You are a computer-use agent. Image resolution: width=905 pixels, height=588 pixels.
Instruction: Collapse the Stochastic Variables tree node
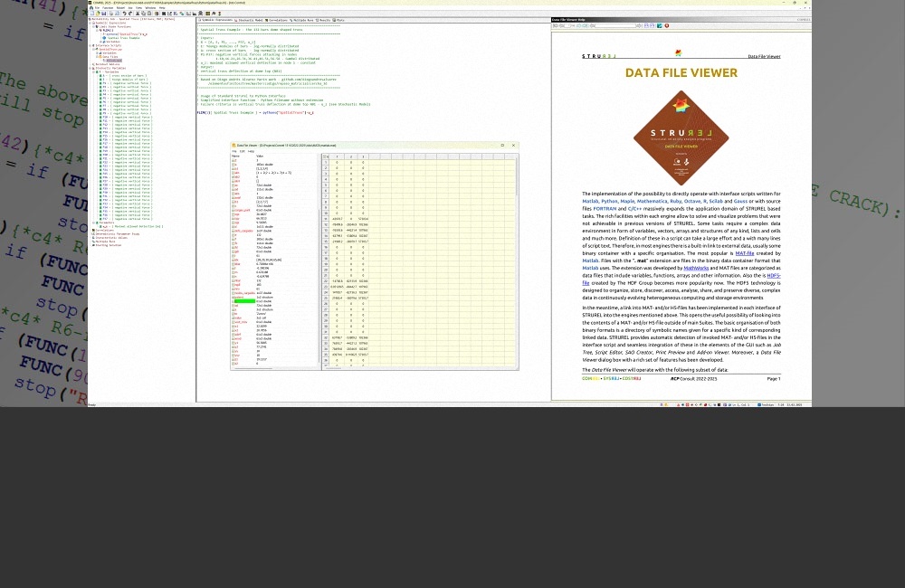[90, 68]
